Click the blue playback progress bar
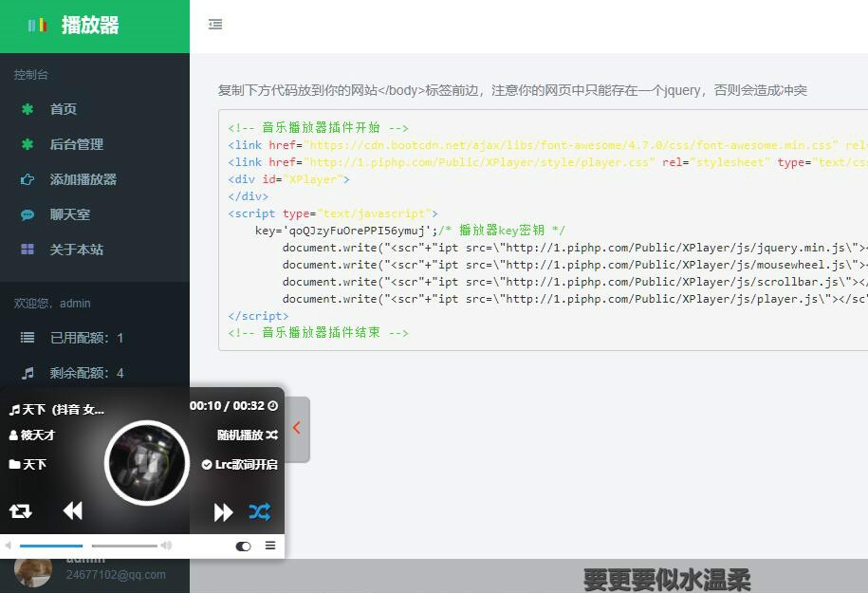868x593 pixels. [x=51, y=546]
